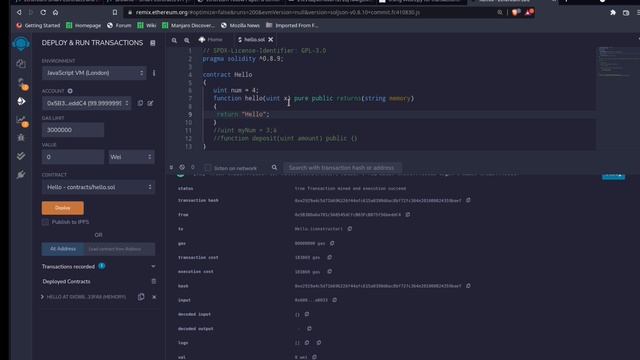Open the Wei unit dropdown
This screenshot has height=360, width=640.
(131, 157)
